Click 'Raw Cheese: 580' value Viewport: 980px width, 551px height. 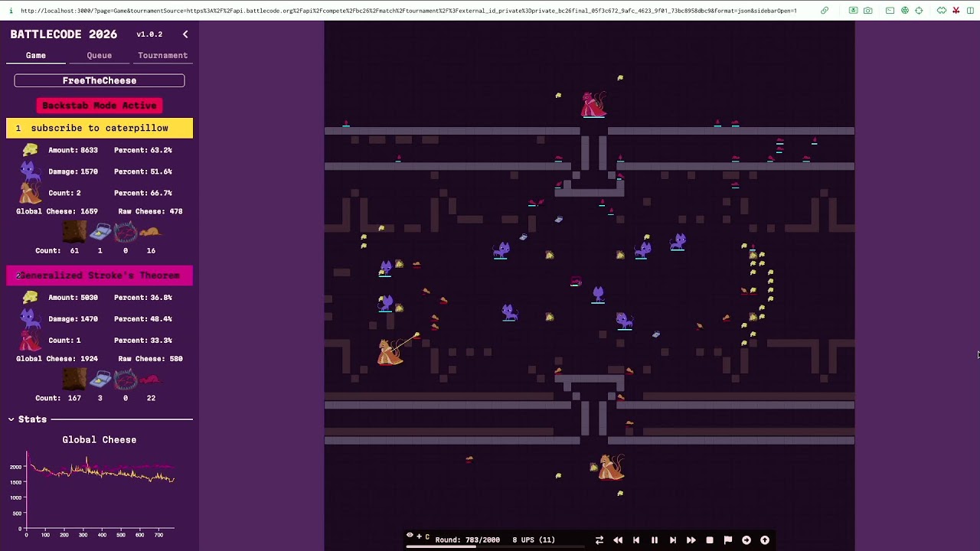tap(150, 358)
